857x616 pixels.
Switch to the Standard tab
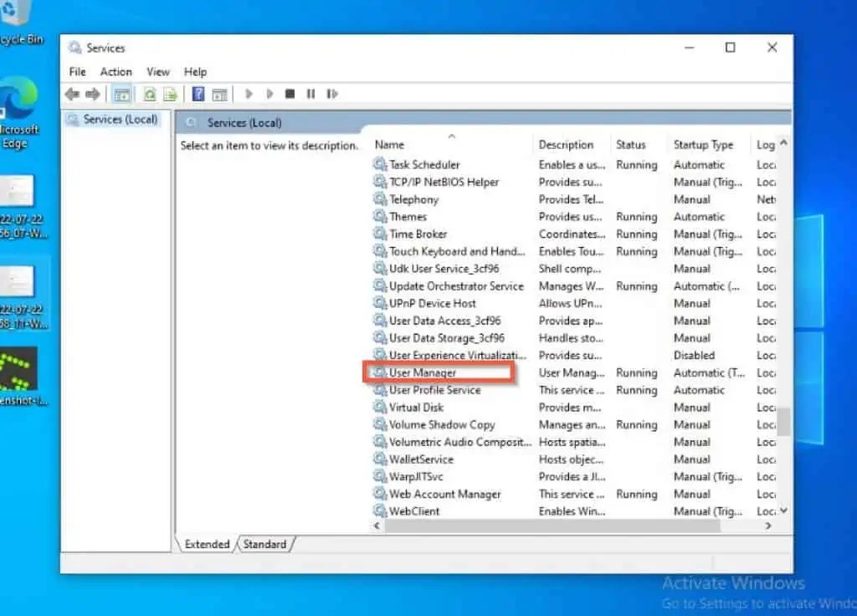pyautogui.click(x=264, y=544)
